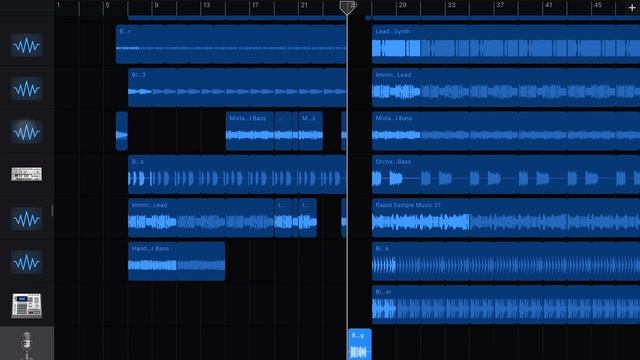
Task: Select the Rapid Sample Music 01 region
Action: tap(506, 218)
